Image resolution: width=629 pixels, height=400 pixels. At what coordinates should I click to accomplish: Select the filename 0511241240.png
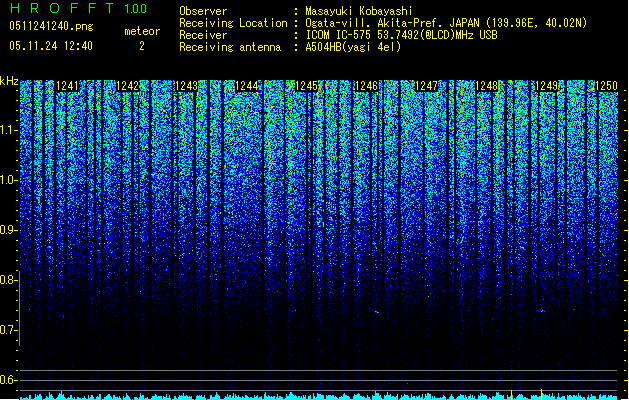click(x=51, y=26)
